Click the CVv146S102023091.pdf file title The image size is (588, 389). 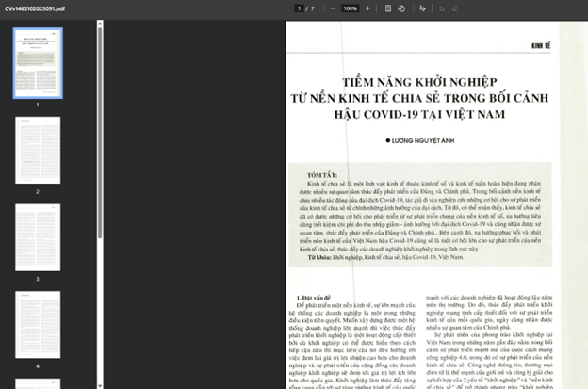[35, 8]
